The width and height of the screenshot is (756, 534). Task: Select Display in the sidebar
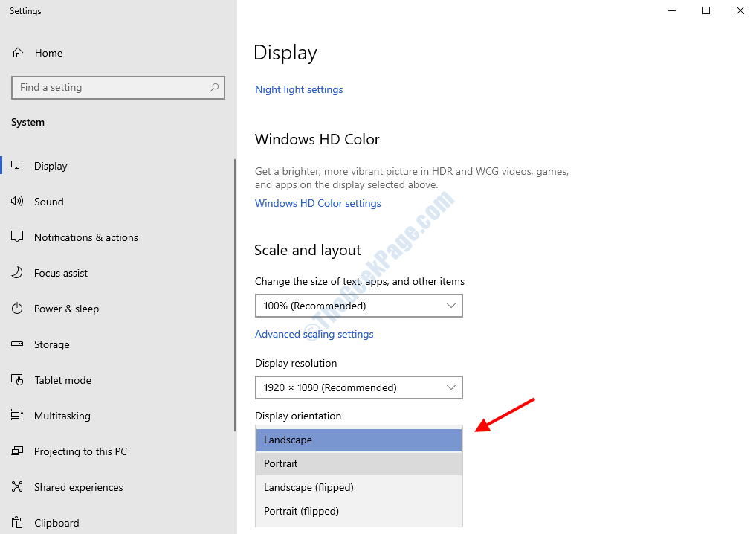point(51,166)
